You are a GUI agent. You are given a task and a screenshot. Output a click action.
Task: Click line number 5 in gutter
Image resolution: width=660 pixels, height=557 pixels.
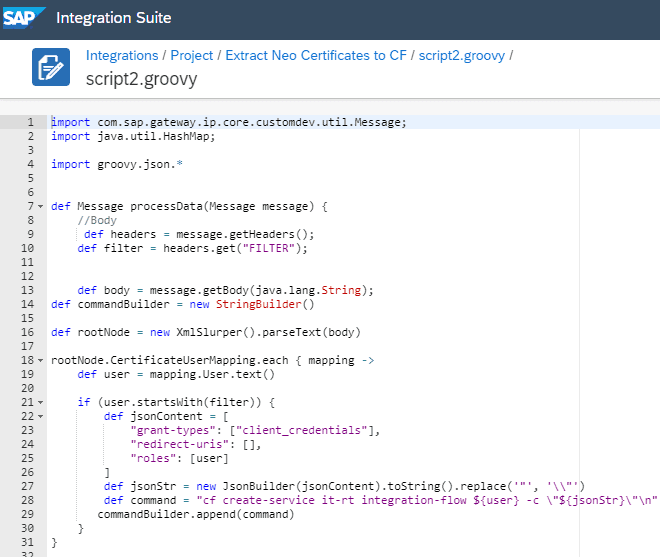[x=30, y=178]
